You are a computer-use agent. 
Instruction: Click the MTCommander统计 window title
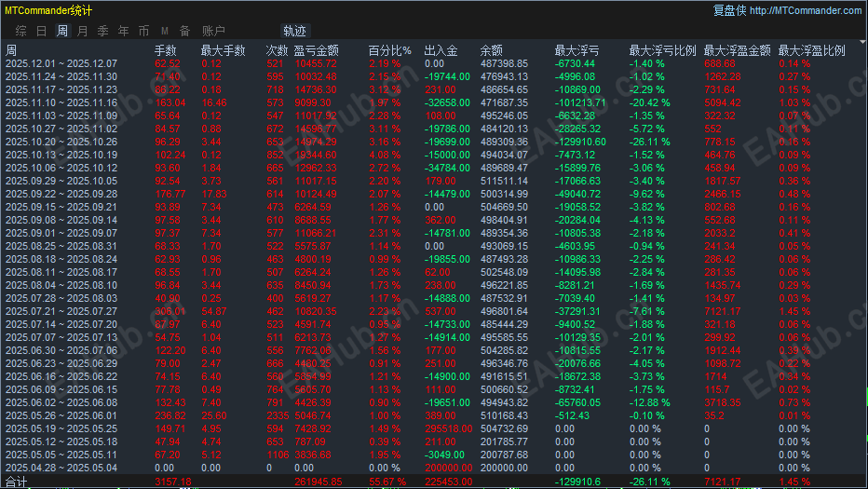[x=48, y=10]
